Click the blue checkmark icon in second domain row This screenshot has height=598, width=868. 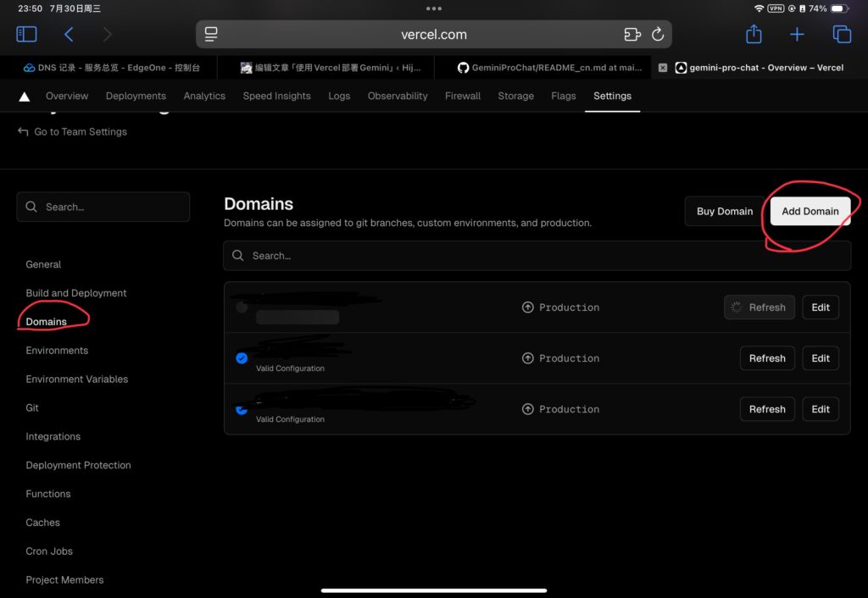[x=242, y=358]
